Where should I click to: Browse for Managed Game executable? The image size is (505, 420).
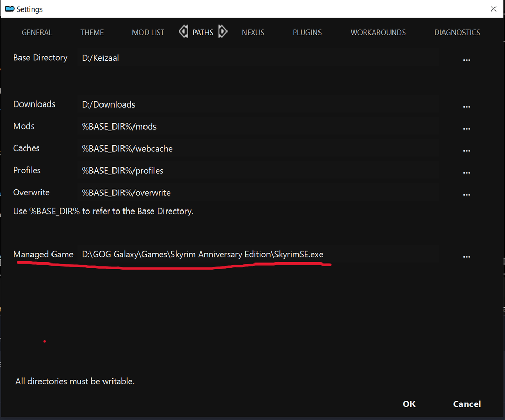click(466, 257)
